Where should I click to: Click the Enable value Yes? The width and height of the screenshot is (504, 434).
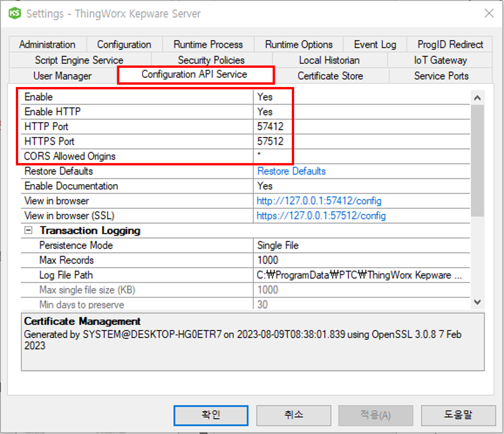pos(362,97)
